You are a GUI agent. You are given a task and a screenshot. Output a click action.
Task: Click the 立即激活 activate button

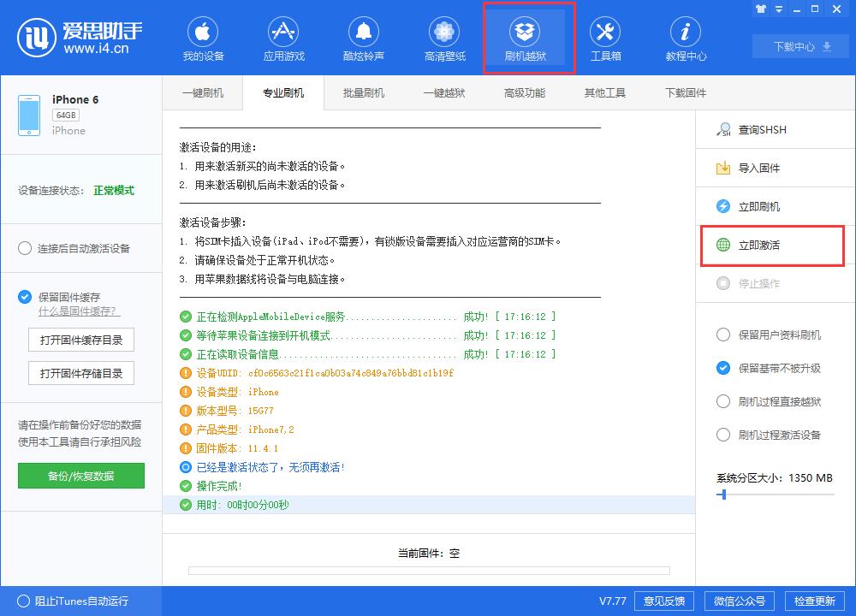tap(762, 246)
